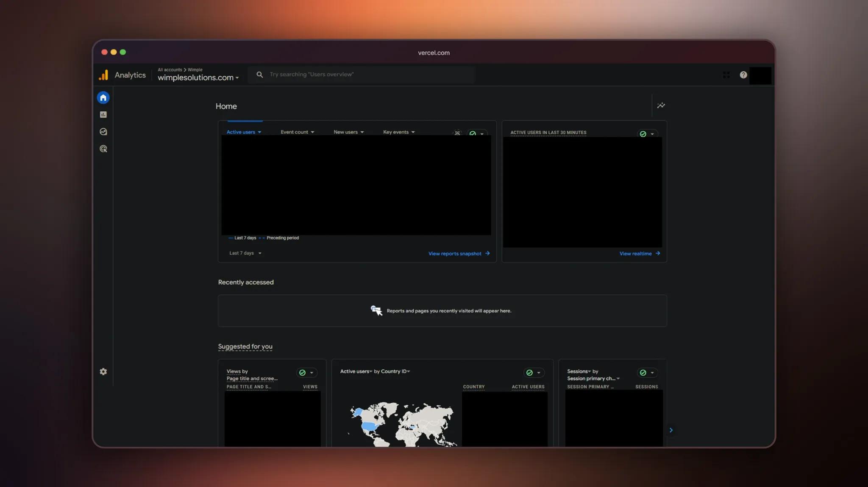Open the Explore icon in the sidebar

coord(103,132)
